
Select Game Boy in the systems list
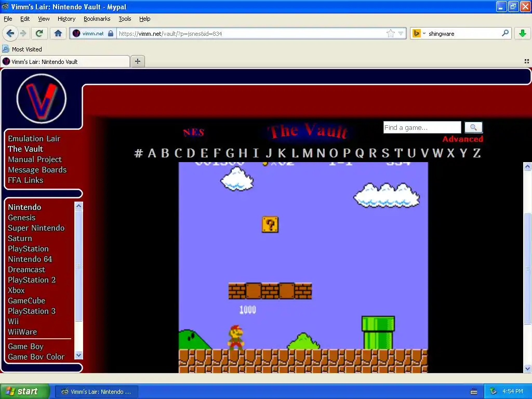tap(25, 347)
